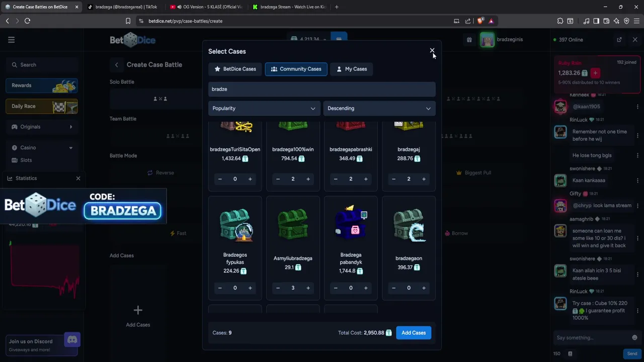The height and width of the screenshot is (362, 644).
Task: Switch to Community Cases tab
Action: [x=296, y=69]
